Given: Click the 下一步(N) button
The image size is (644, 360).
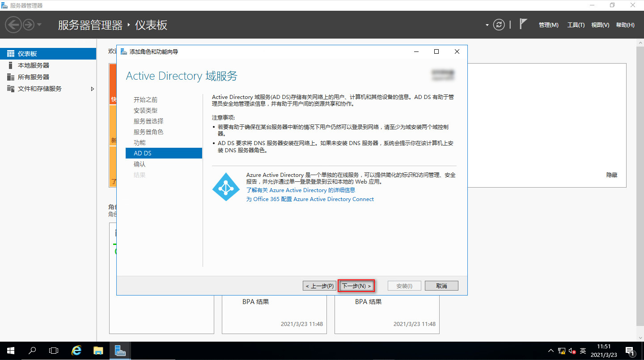Looking at the screenshot, I should 356,286.
